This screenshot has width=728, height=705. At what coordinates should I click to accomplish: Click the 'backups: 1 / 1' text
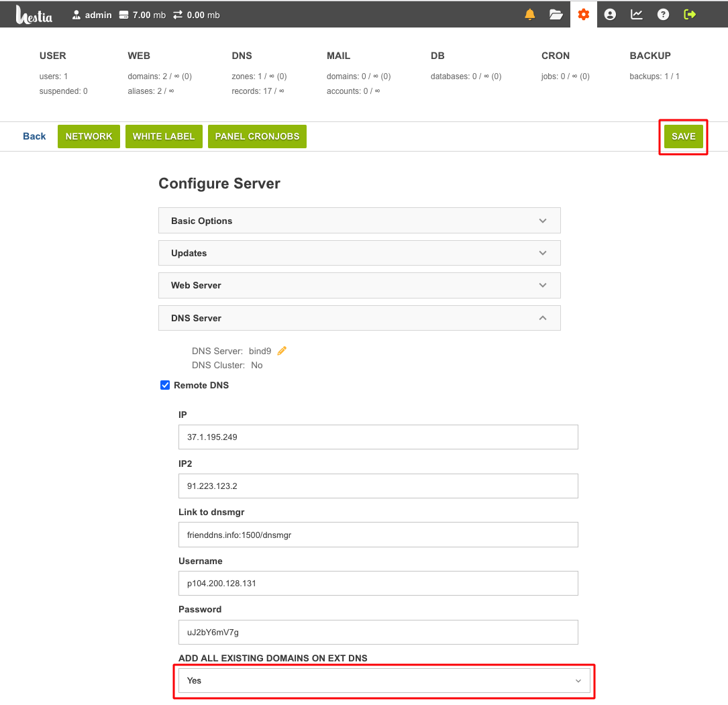pos(654,76)
